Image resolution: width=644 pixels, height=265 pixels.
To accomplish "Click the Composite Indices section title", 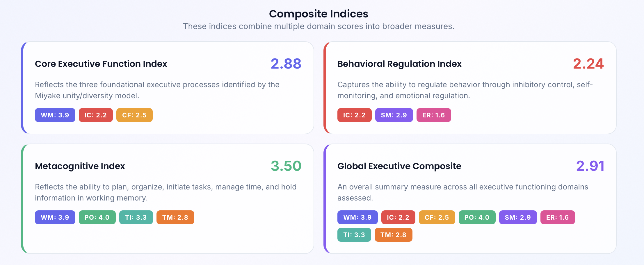I will click(319, 14).
